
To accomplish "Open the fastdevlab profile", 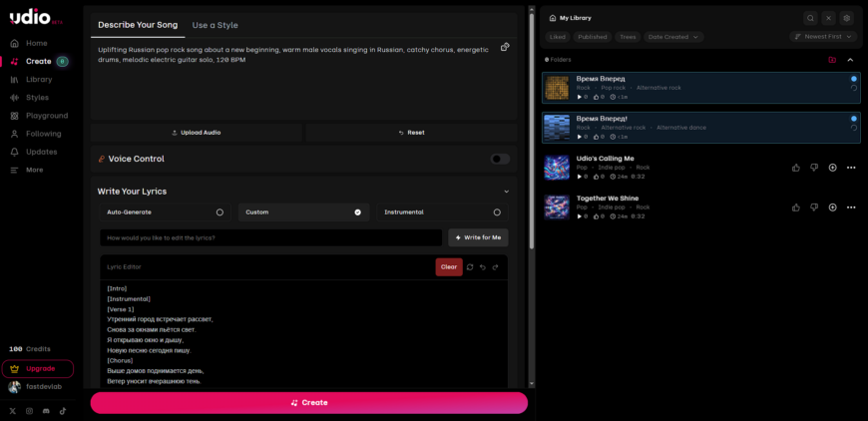I will pos(34,387).
